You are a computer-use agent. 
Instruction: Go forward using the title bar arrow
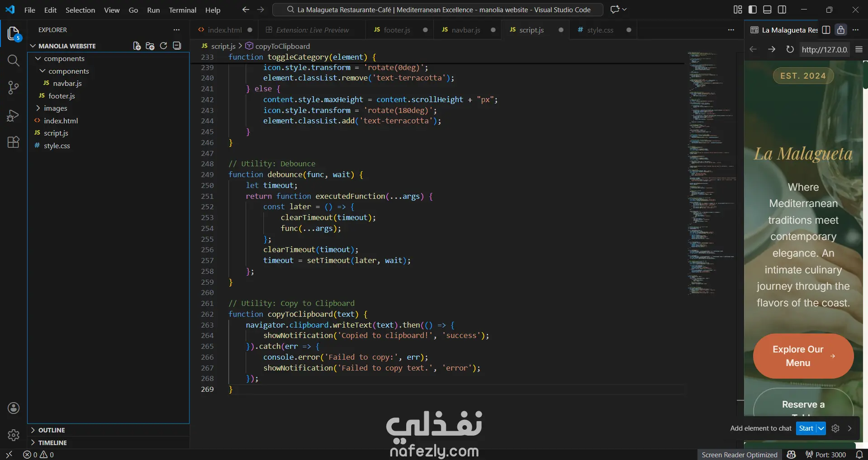[261, 9]
